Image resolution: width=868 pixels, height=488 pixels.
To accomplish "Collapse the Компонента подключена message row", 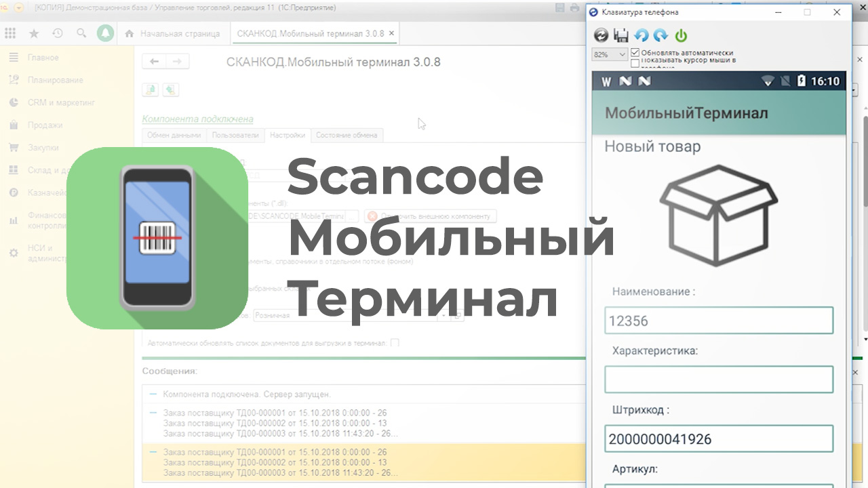I will point(153,394).
